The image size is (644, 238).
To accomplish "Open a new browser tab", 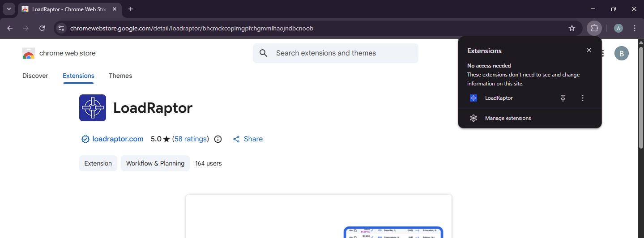I will tap(131, 9).
